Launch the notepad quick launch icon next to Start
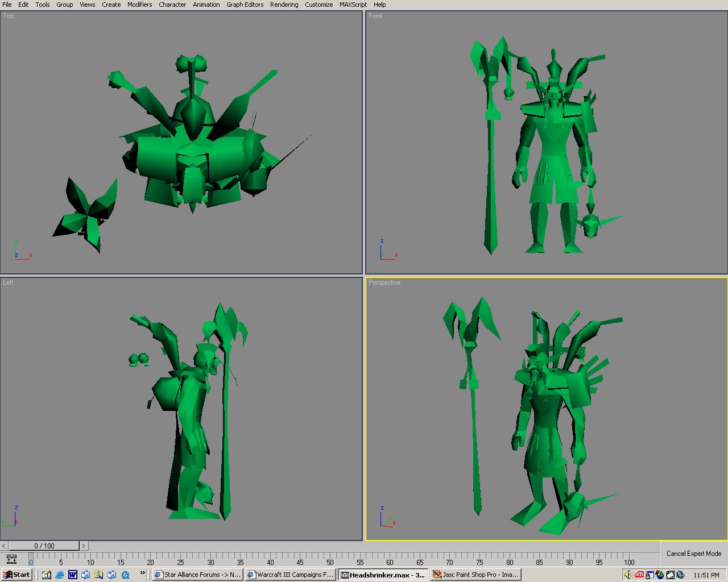The image size is (728, 582). 47,575
